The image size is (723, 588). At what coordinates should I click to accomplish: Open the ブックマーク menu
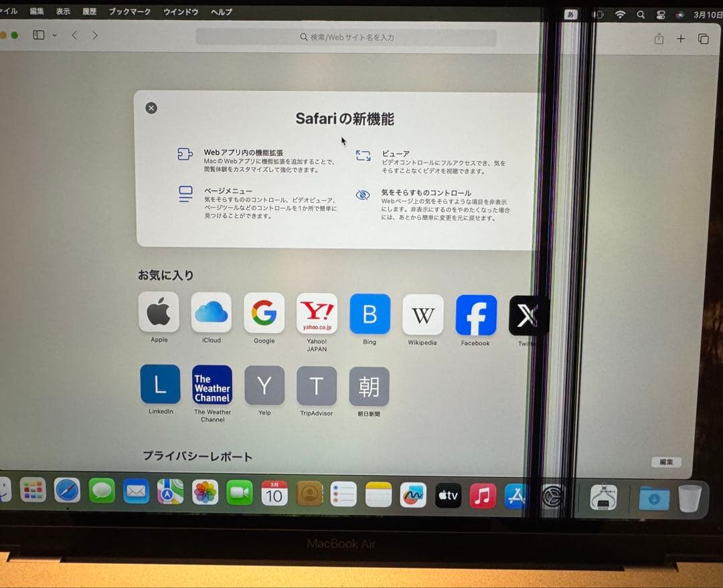[130, 11]
